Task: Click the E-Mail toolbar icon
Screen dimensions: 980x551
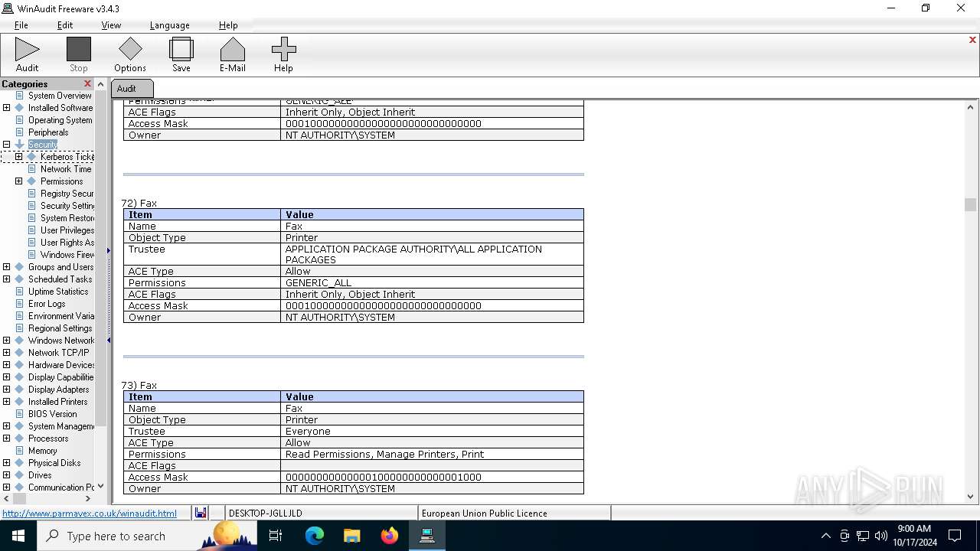Action: click(x=233, y=55)
